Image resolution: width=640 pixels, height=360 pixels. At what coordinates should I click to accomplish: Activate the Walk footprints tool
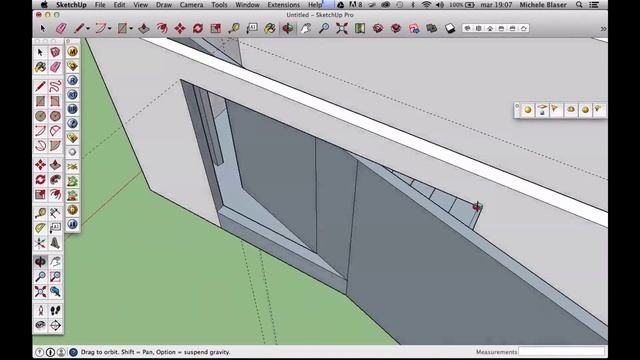(x=55, y=311)
